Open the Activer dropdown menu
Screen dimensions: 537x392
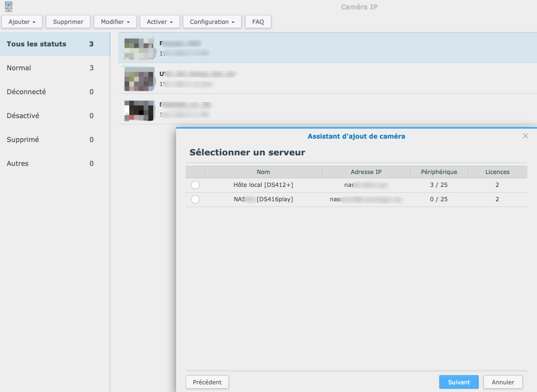tap(160, 22)
